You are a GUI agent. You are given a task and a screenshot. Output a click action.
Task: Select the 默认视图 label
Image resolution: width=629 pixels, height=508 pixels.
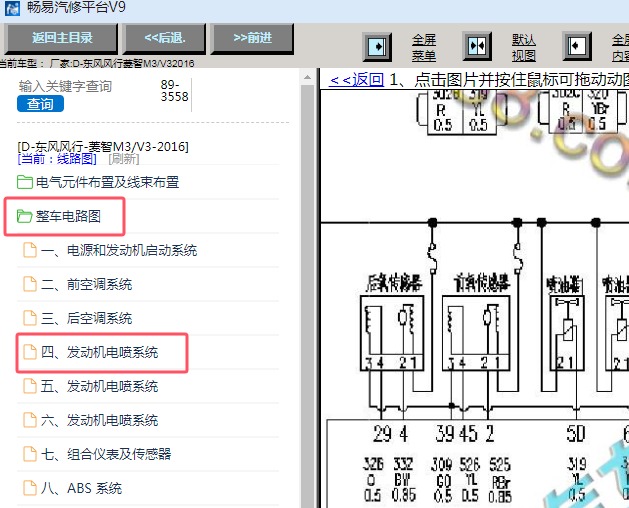[x=524, y=47]
